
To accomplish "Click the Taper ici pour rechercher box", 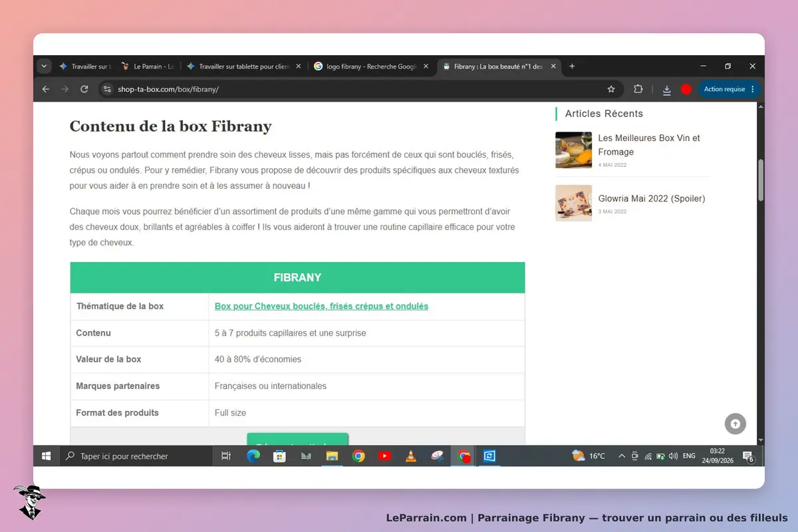I will (136, 456).
